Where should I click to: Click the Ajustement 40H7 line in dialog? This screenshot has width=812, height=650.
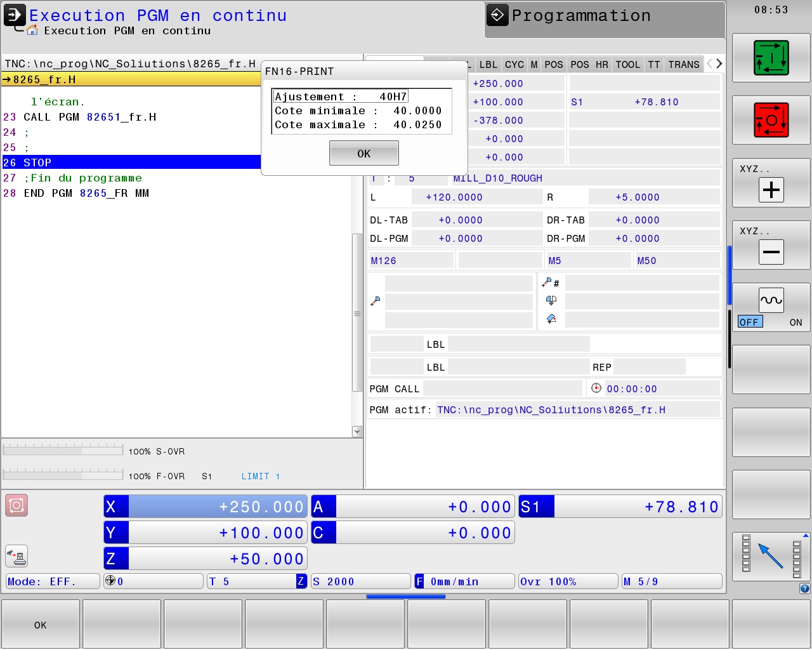(341, 96)
